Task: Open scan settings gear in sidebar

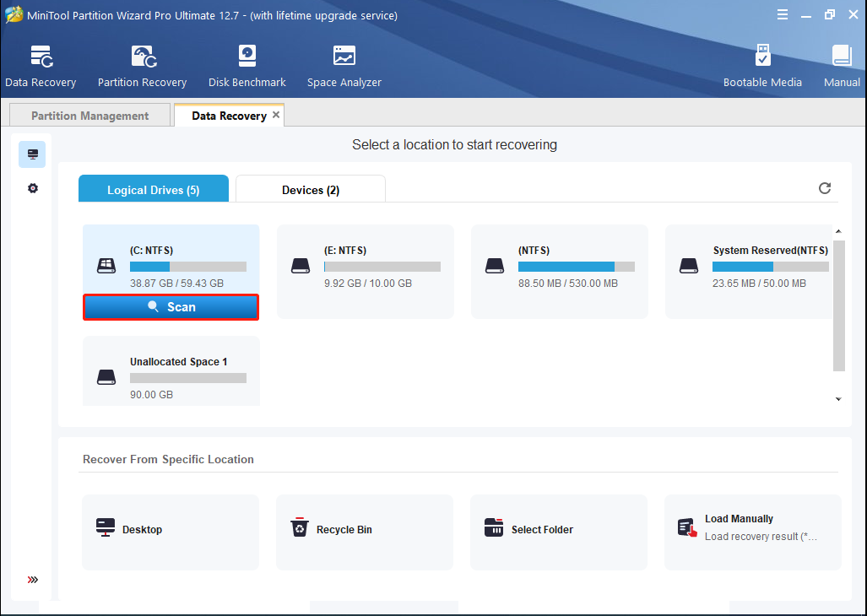Action: [x=33, y=188]
